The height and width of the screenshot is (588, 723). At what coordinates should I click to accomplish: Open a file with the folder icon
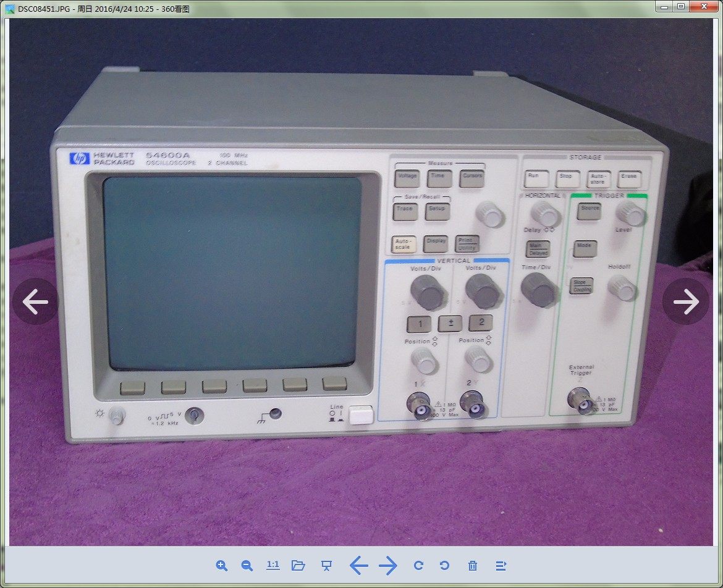tap(298, 565)
